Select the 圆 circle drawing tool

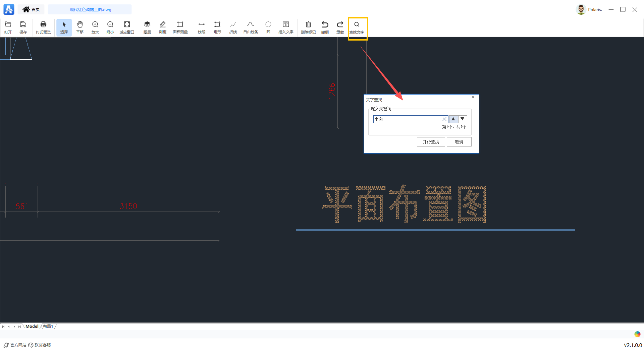point(268,27)
